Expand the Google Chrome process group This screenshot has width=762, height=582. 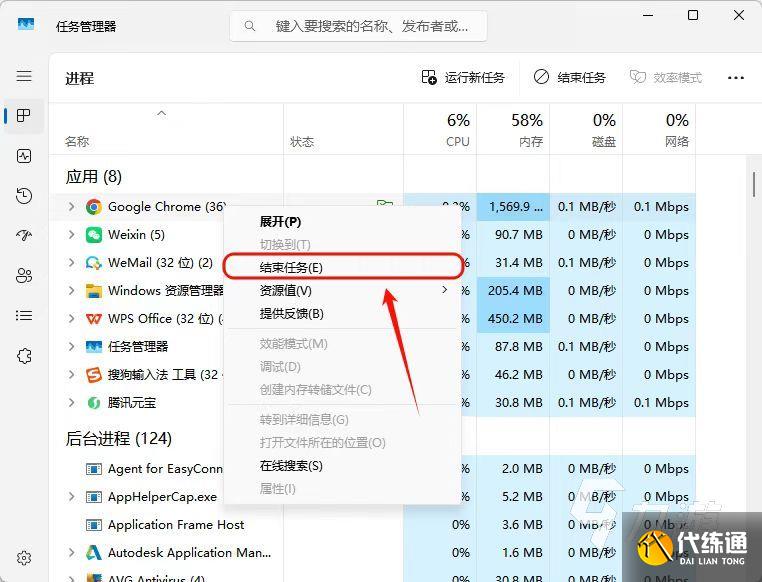click(71, 207)
